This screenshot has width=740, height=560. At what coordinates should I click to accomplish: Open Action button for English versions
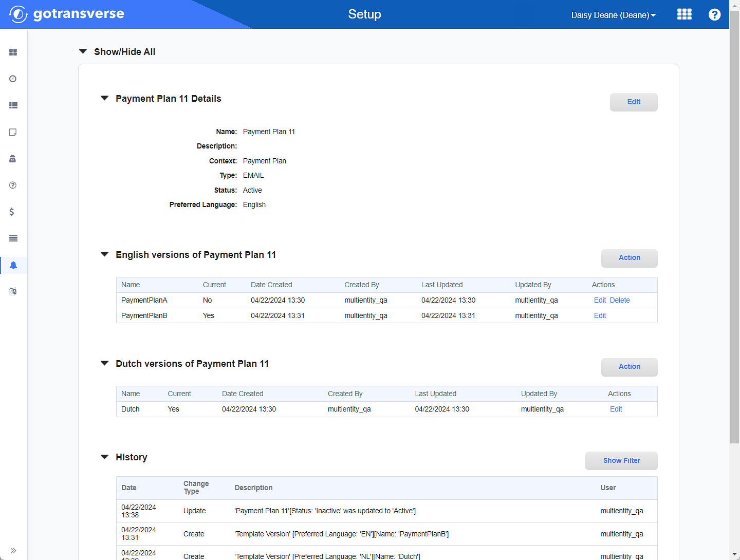pyautogui.click(x=630, y=258)
